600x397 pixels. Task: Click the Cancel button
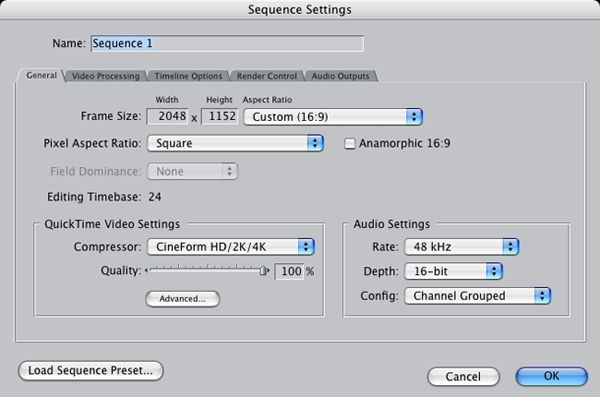click(x=463, y=377)
